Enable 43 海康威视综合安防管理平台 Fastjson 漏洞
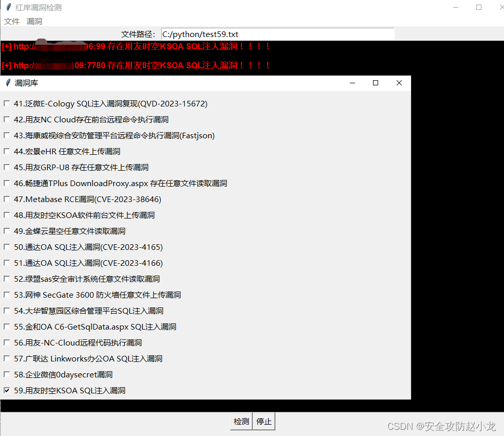 tap(7, 135)
